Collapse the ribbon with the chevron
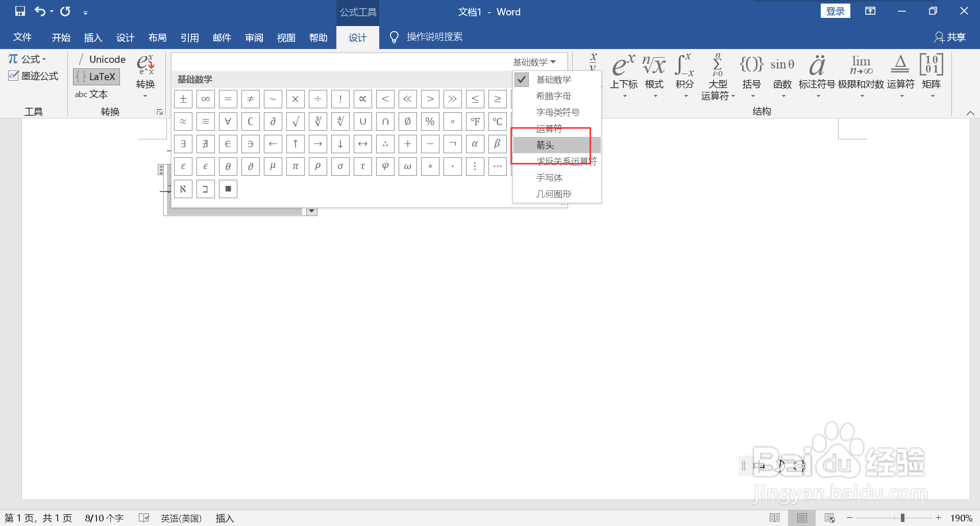 pyautogui.click(x=971, y=113)
